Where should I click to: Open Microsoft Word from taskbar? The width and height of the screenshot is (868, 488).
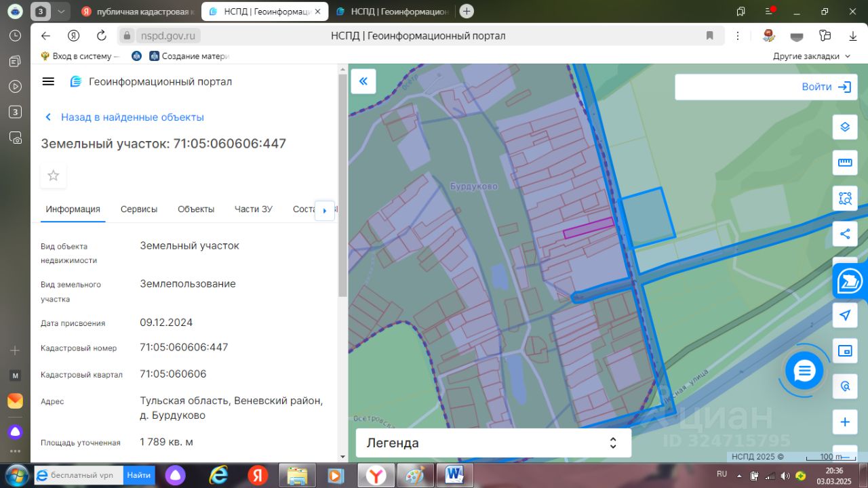coord(454,475)
